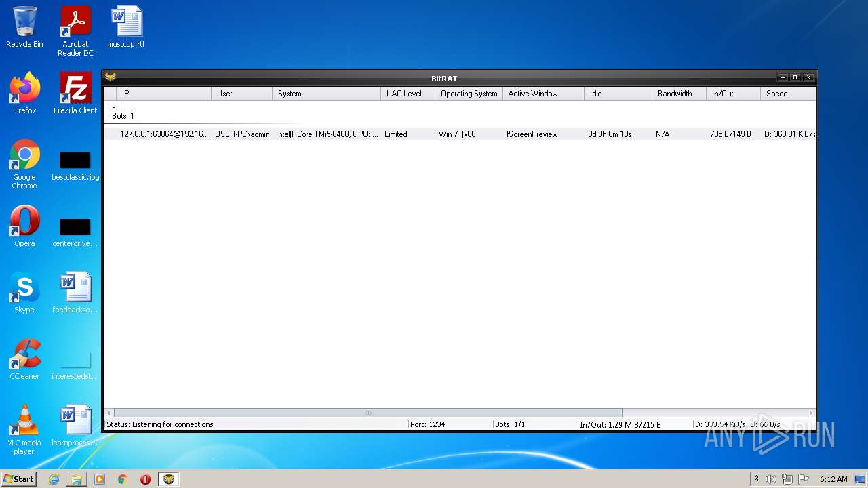The image size is (868, 488).
Task: Click the scrollbar left arrow in BitRAT
Action: coord(108,413)
